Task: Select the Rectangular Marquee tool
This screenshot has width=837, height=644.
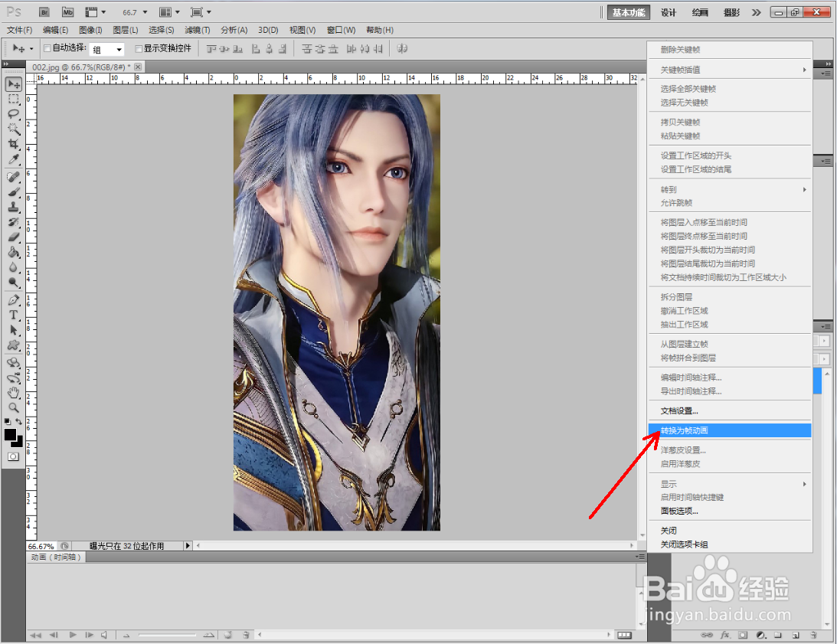Action: click(x=13, y=99)
